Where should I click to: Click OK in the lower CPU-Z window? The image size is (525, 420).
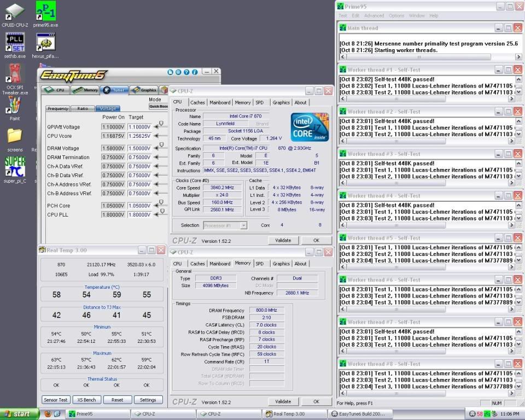tap(317, 401)
